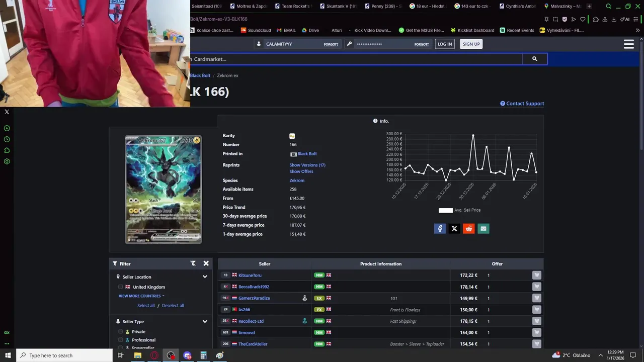The width and height of the screenshot is (644, 362).
Task: Add BeccaBrads1992's offer to cart
Action: (537, 287)
